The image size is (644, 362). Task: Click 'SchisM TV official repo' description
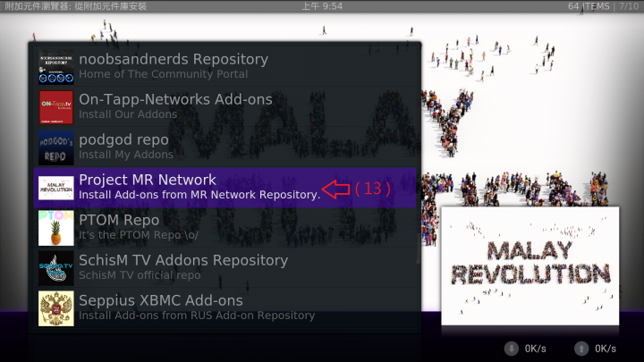[x=140, y=275]
